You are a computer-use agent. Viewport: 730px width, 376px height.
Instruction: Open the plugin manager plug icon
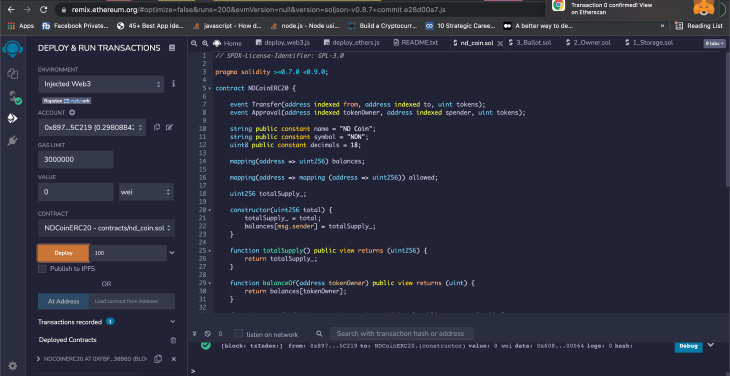[13, 141]
